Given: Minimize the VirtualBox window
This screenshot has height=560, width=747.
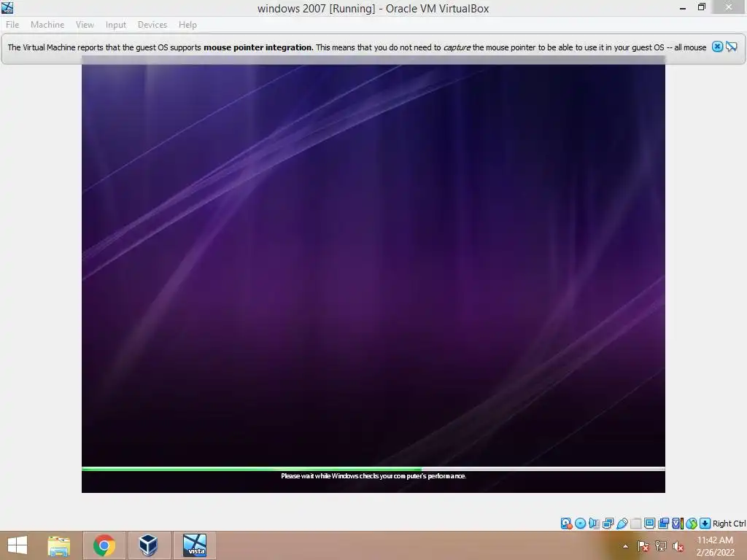Looking at the screenshot, I should tap(683, 7).
